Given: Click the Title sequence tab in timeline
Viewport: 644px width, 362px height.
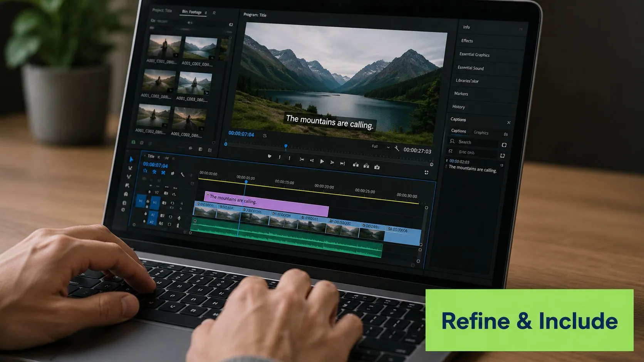Looking at the screenshot, I should pyautogui.click(x=151, y=156).
